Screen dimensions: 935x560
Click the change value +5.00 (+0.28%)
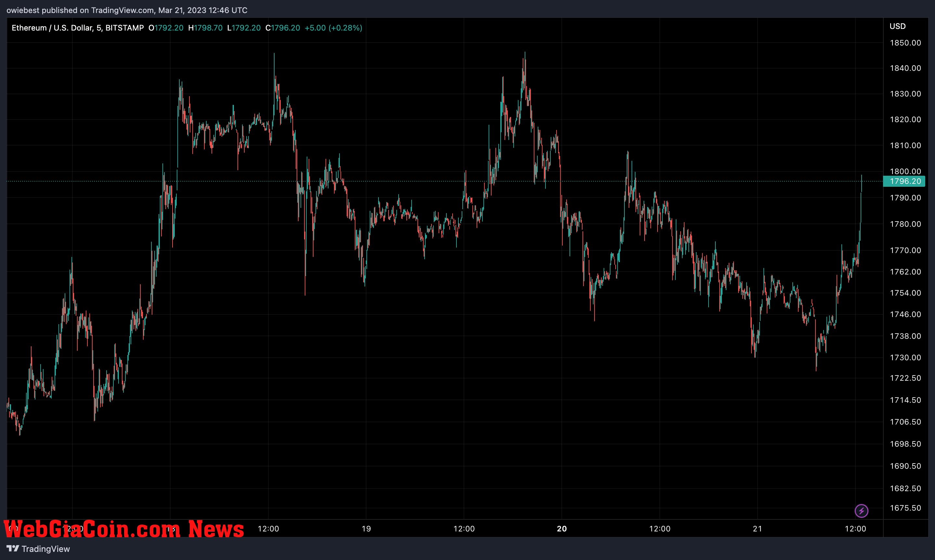(334, 28)
